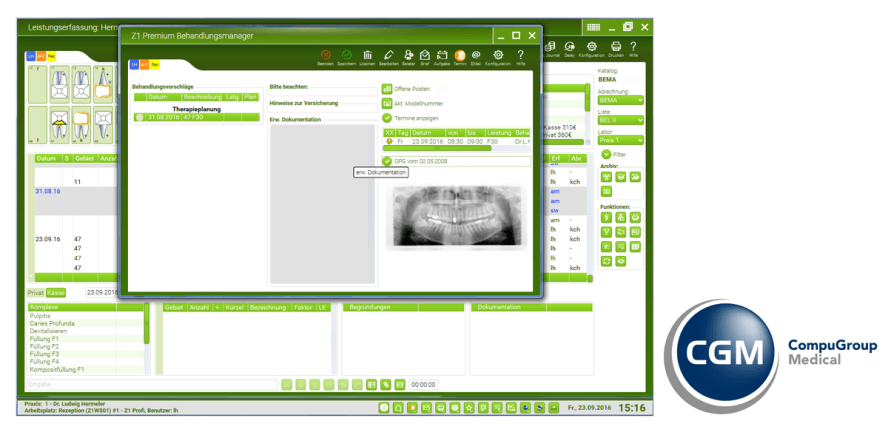Open the Abrechnung BEMA dropdown
888x438 pixels.
pyautogui.click(x=620, y=100)
